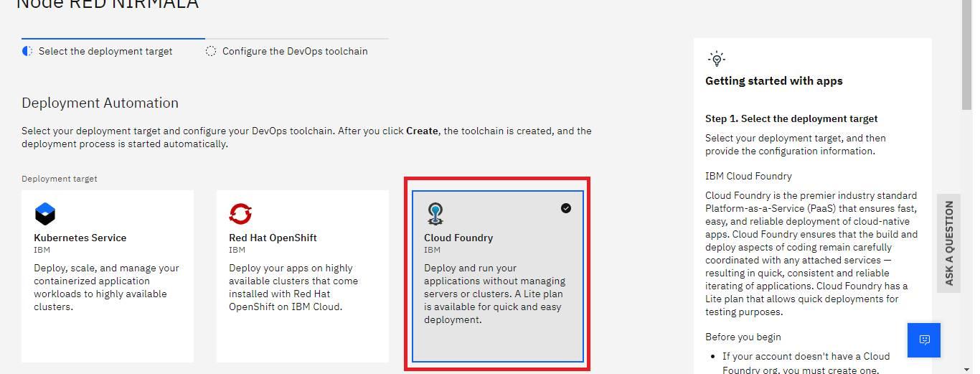Click the 'Before you begin' text
Viewport: 980px width, 374px height.
tap(743, 337)
